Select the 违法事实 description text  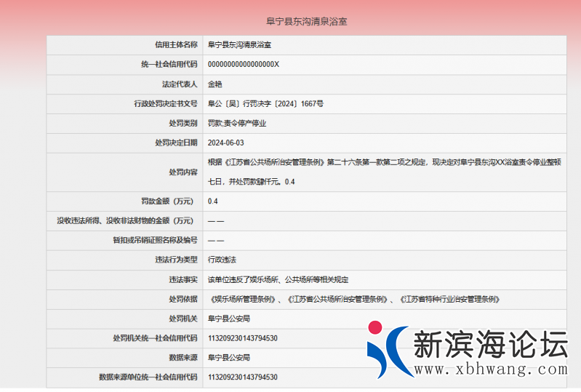click(x=279, y=279)
